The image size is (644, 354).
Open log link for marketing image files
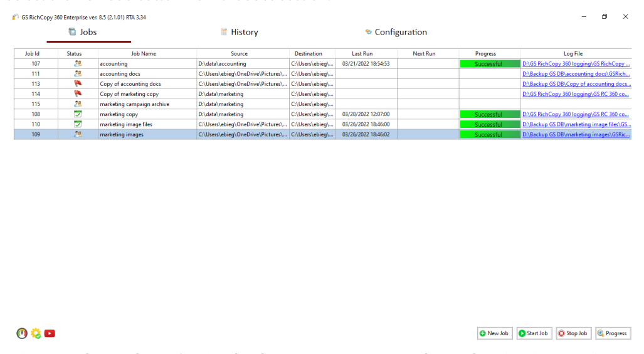click(x=577, y=124)
